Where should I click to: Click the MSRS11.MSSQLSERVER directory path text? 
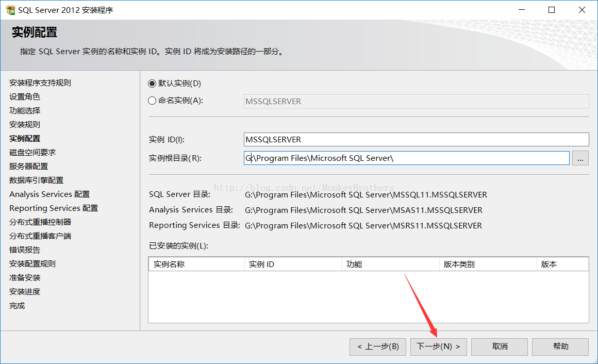coord(363,226)
